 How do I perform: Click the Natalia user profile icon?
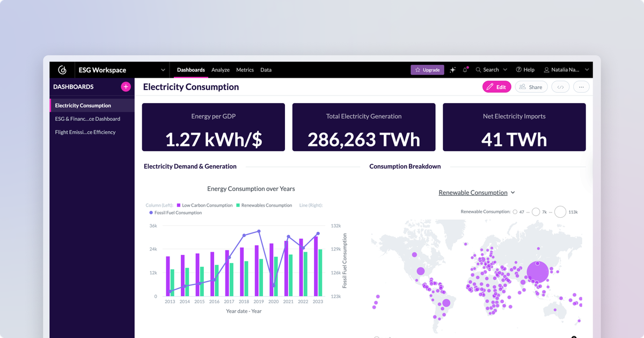pos(546,70)
